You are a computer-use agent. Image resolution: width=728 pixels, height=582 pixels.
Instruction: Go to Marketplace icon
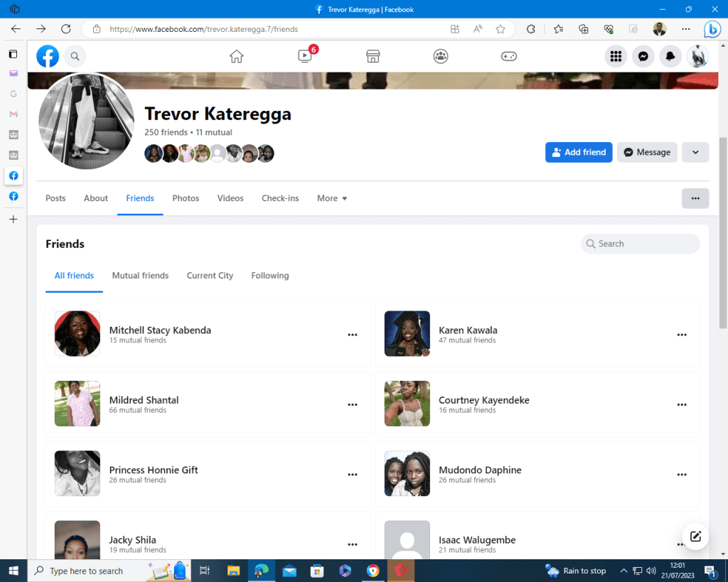(x=373, y=57)
